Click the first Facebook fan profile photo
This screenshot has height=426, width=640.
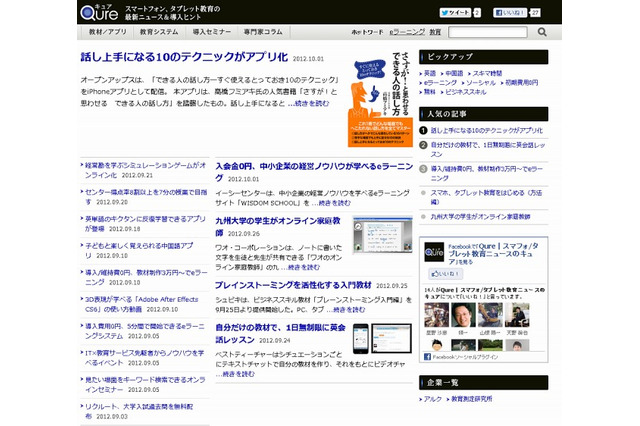point(436,315)
